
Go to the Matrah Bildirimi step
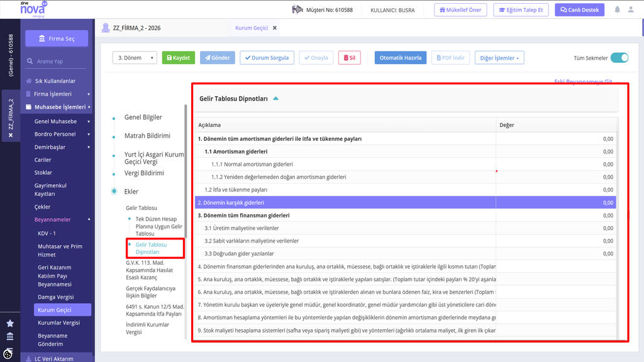tap(147, 136)
